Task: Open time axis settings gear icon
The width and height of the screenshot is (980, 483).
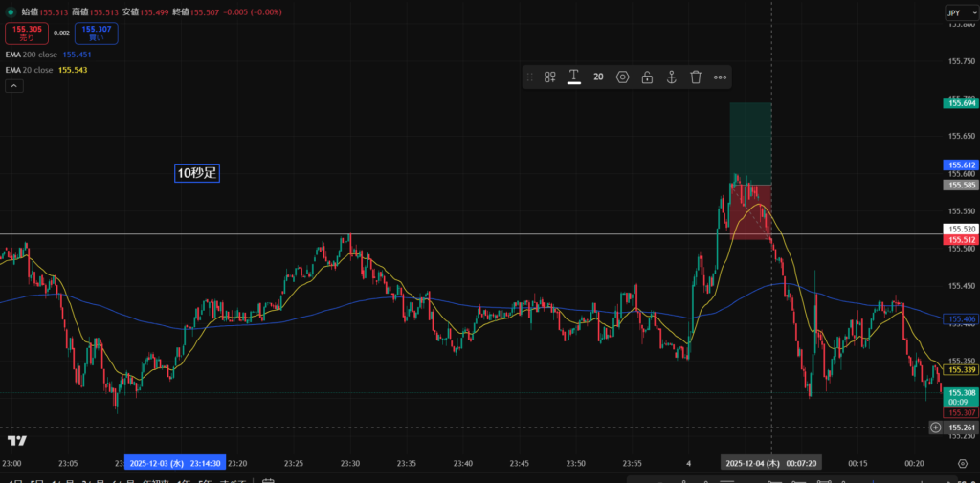Action: coord(963,463)
